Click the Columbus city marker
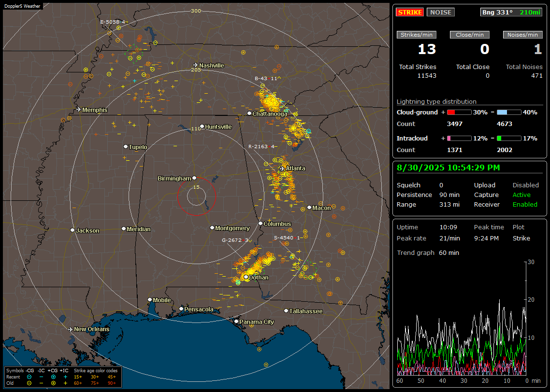550x392 pixels. [261, 223]
